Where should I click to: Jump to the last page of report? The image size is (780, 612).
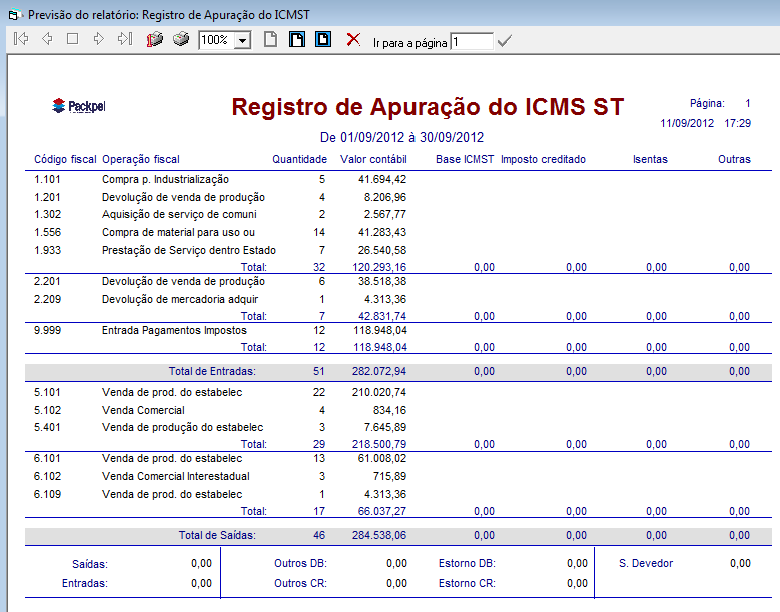[124, 39]
